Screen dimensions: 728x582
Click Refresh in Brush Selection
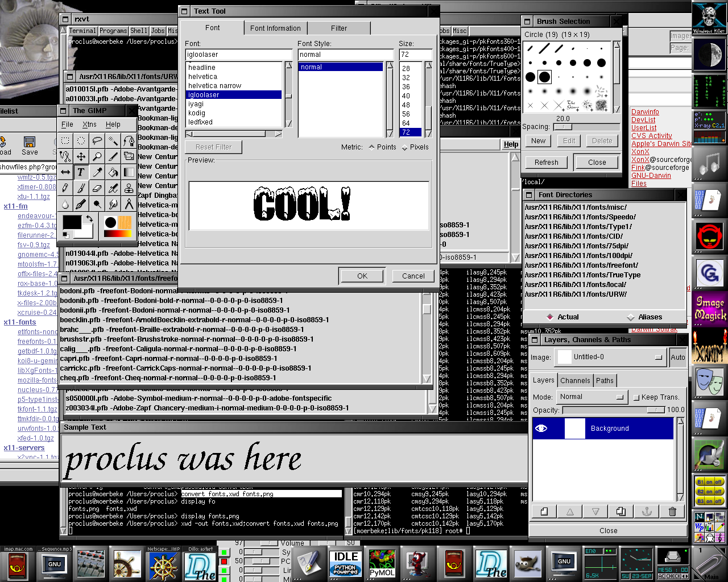[x=547, y=162]
